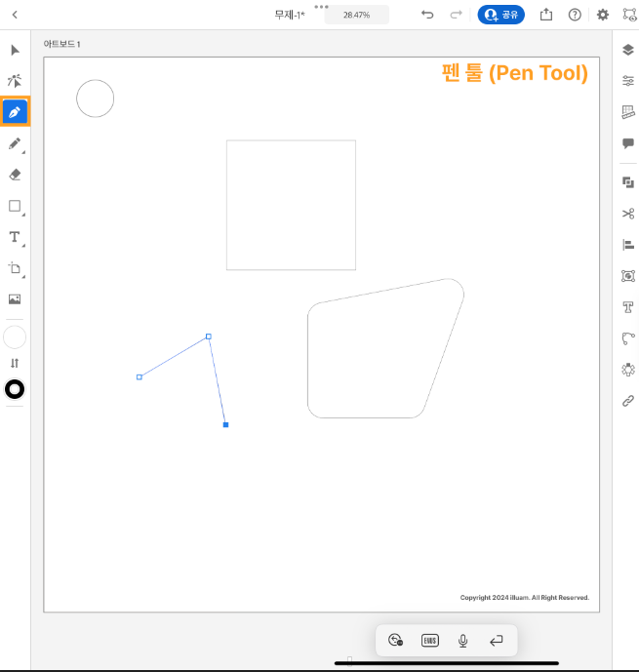Open the Precision grid and ruler panel

pos(628,112)
